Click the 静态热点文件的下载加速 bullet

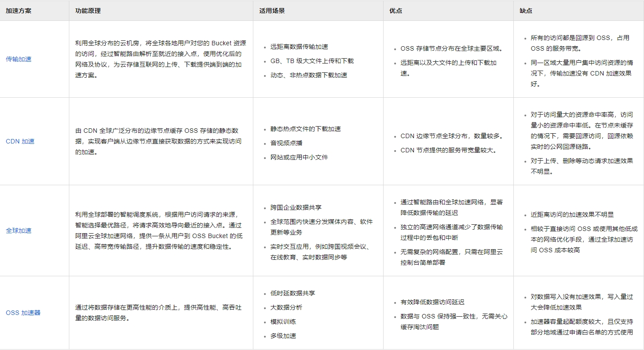point(305,129)
